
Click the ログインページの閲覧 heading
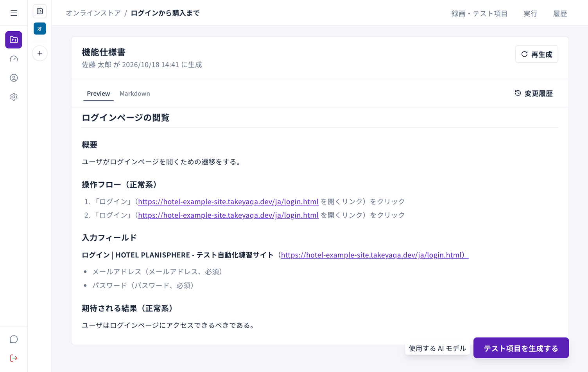(125, 118)
